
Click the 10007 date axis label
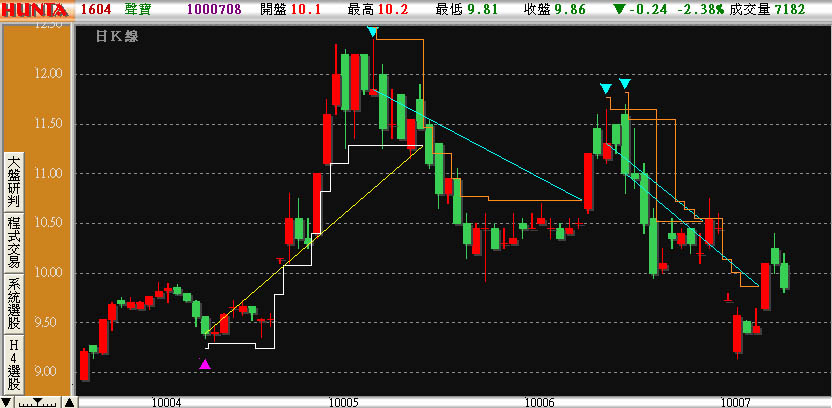pos(736,401)
